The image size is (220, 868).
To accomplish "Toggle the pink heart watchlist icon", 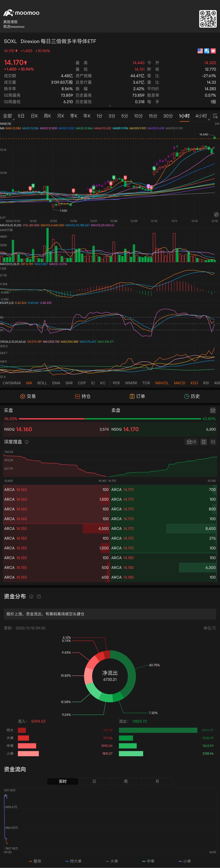I will pos(213,51).
